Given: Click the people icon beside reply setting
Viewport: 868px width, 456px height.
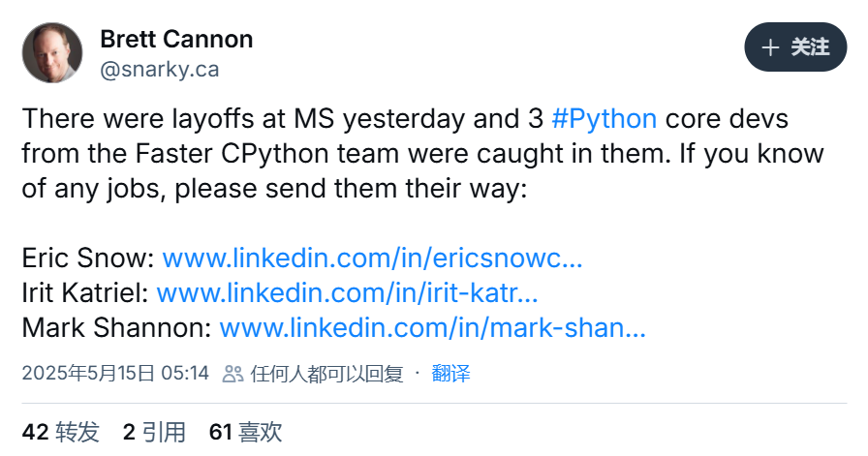Looking at the screenshot, I should [x=233, y=374].
